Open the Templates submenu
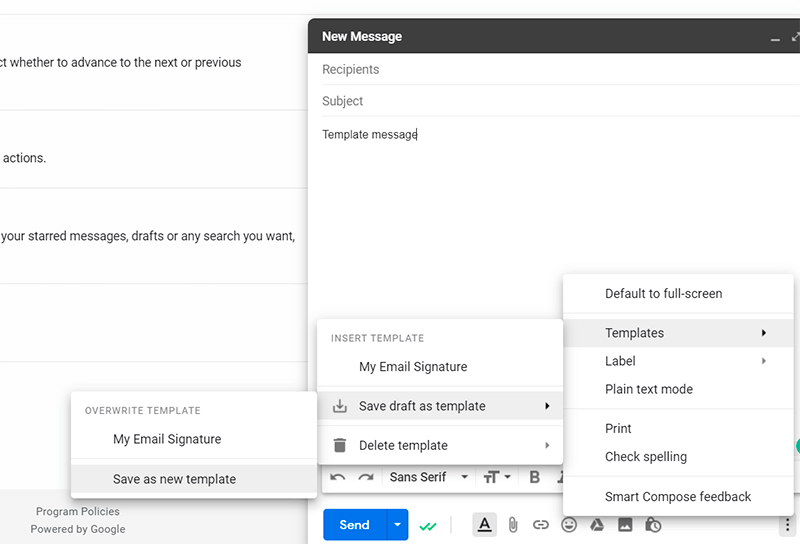The height and width of the screenshot is (544, 800). [x=678, y=333]
